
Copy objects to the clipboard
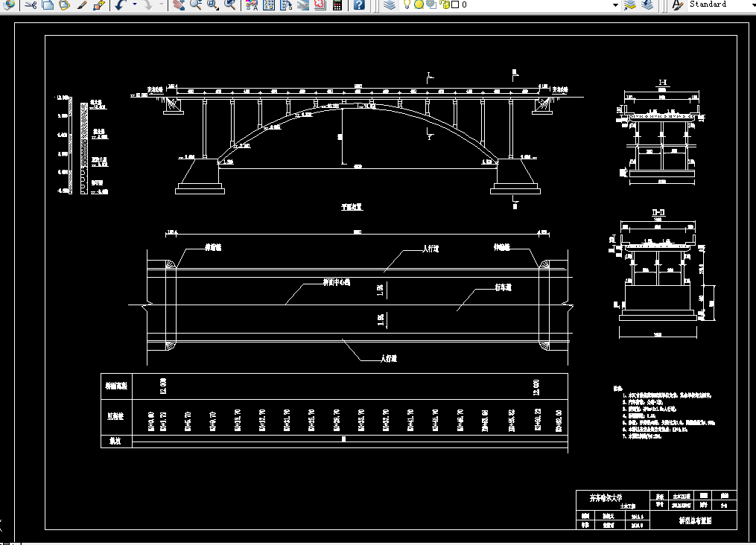tap(47, 4)
